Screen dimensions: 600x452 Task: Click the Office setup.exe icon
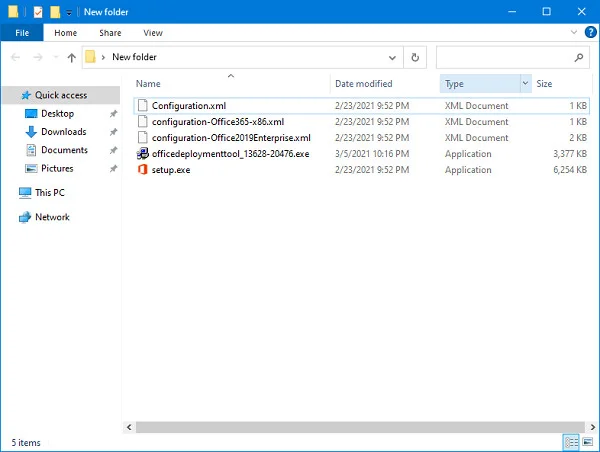(143, 170)
